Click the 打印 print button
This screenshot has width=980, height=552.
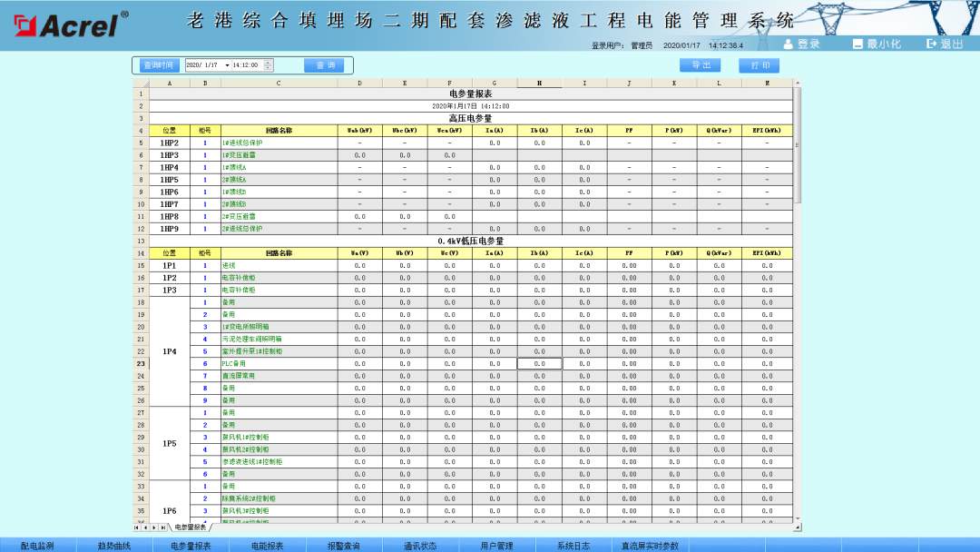(x=759, y=65)
